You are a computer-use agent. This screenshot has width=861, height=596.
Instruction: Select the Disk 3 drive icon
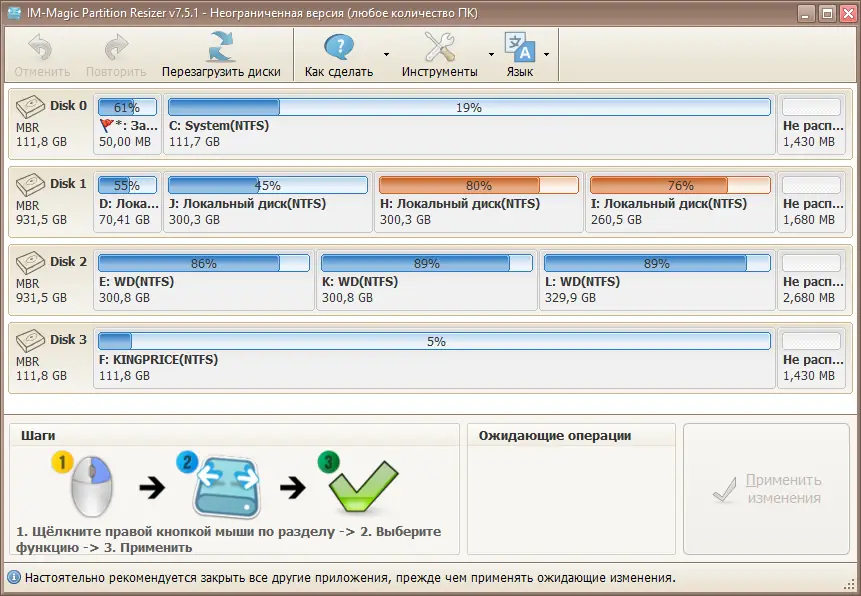(30, 341)
